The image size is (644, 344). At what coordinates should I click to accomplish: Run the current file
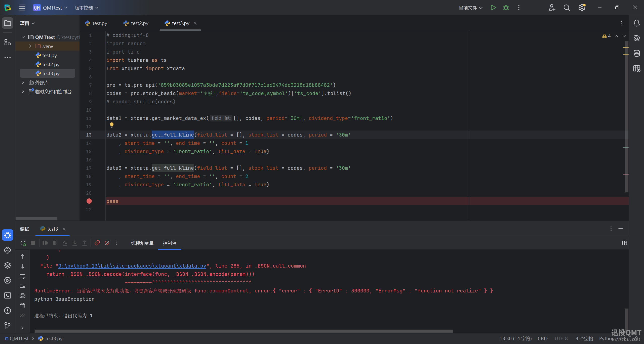coord(493,8)
